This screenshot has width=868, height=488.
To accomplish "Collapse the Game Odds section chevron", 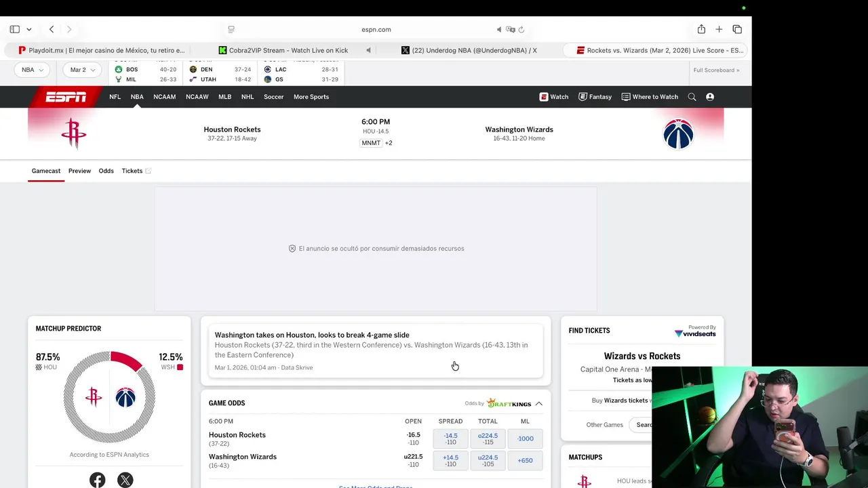I will coord(539,403).
